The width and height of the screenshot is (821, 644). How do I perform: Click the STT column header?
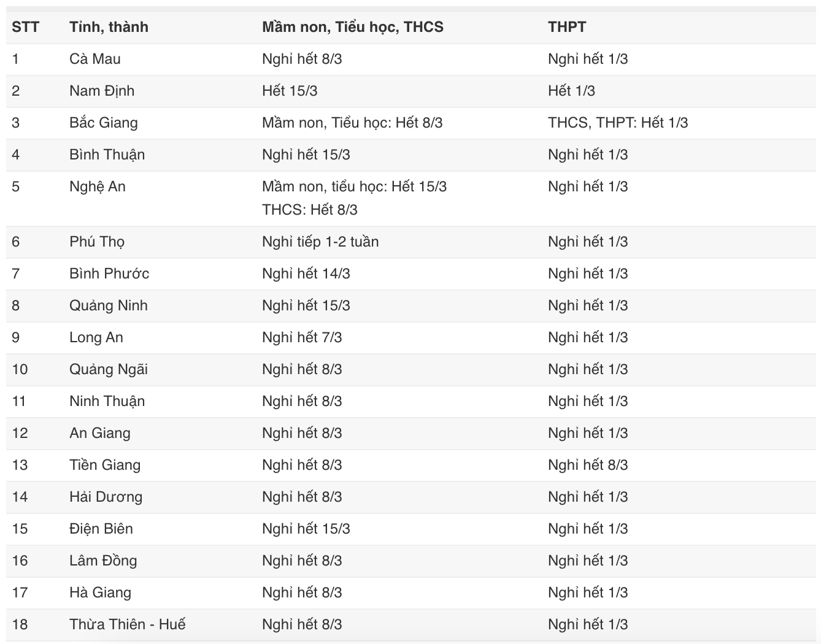25,27
